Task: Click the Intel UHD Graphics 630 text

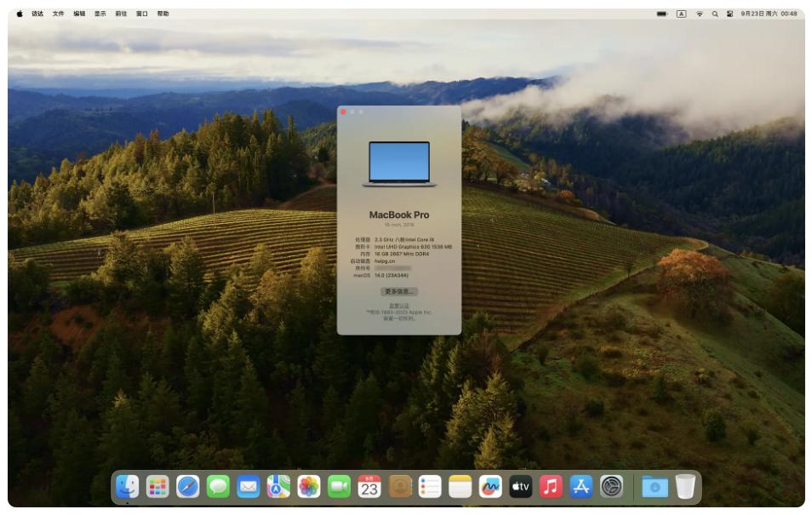Action: click(x=414, y=247)
